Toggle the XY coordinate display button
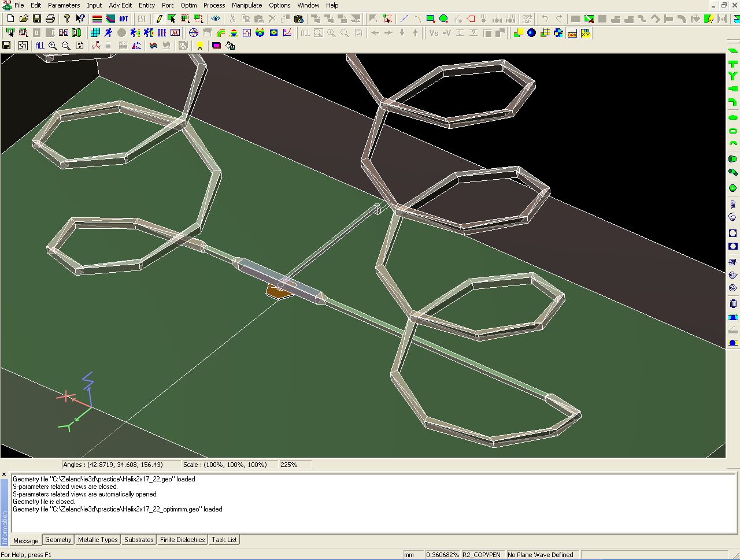The width and height of the screenshot is (740, 560). coord(586,33)
